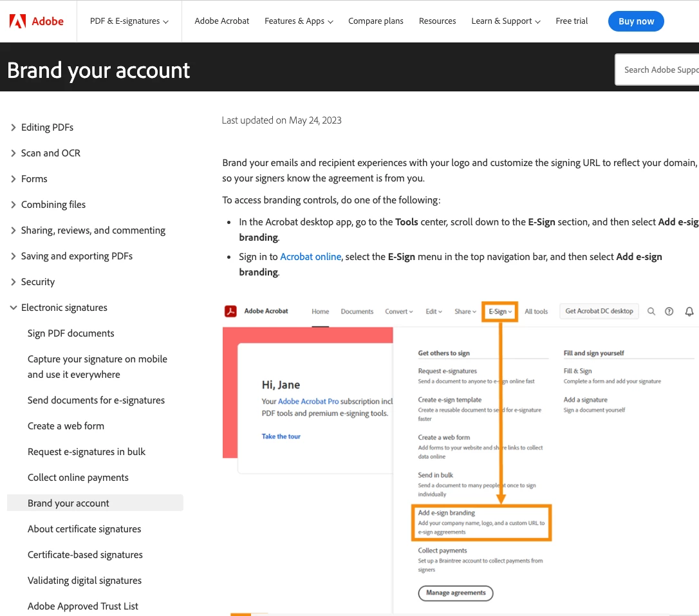Open Sign PDF documents article
Image resolution: width=699 pixels, height=616 pixels.
[71, 333]
